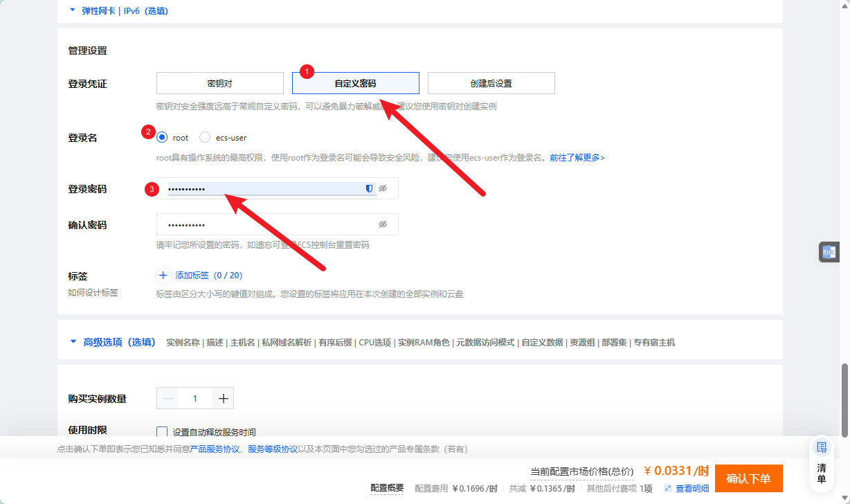The width and height of the screenshot is (850, 504).
Task: Choose the ecs-user login name radio button
Action: tap(205, 137)
